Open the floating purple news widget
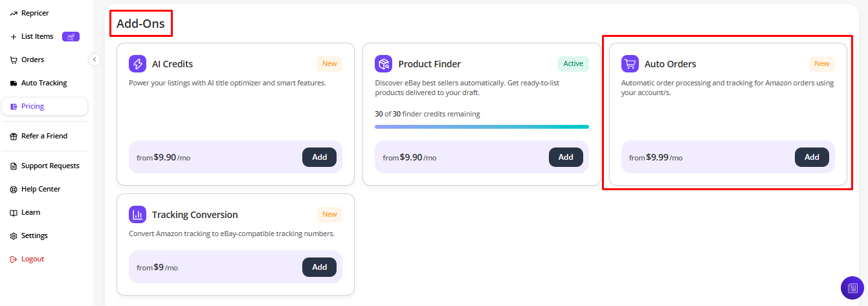 [x=852, y=288]
